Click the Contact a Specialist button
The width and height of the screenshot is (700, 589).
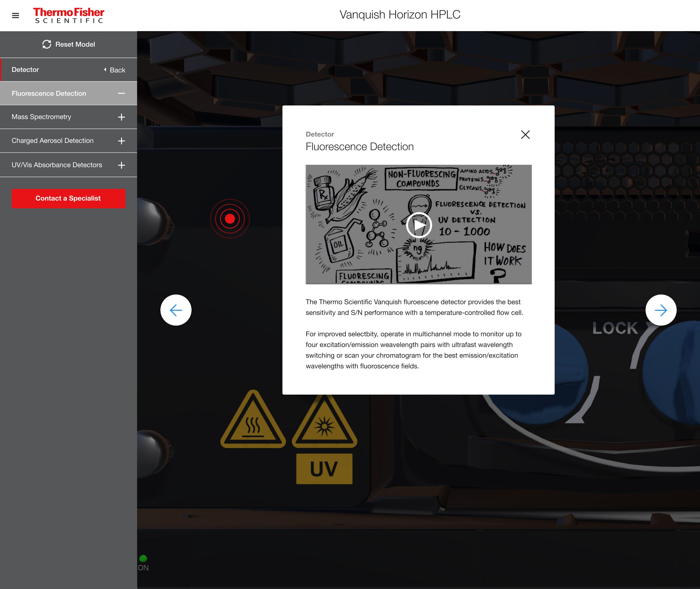[69, 199]
